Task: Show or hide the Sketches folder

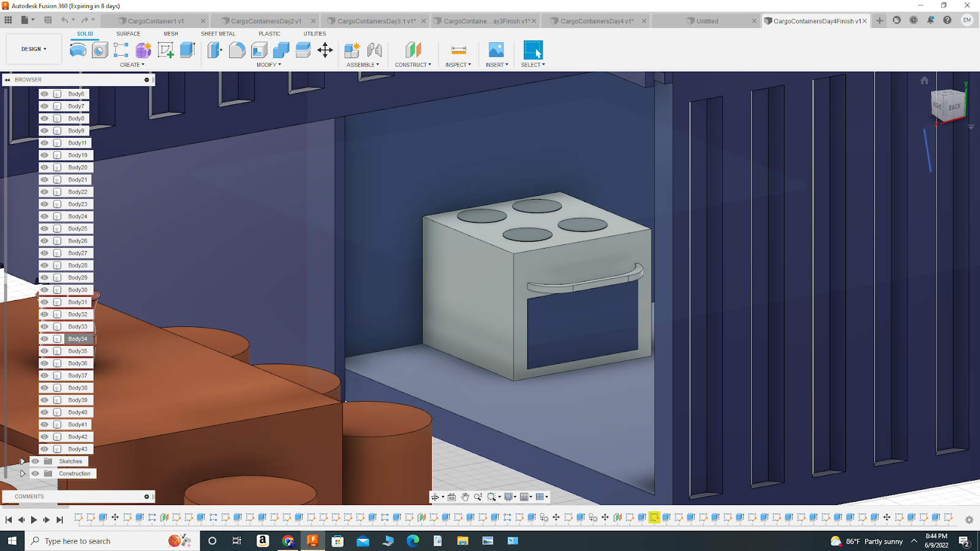Action: click(35, 461)
